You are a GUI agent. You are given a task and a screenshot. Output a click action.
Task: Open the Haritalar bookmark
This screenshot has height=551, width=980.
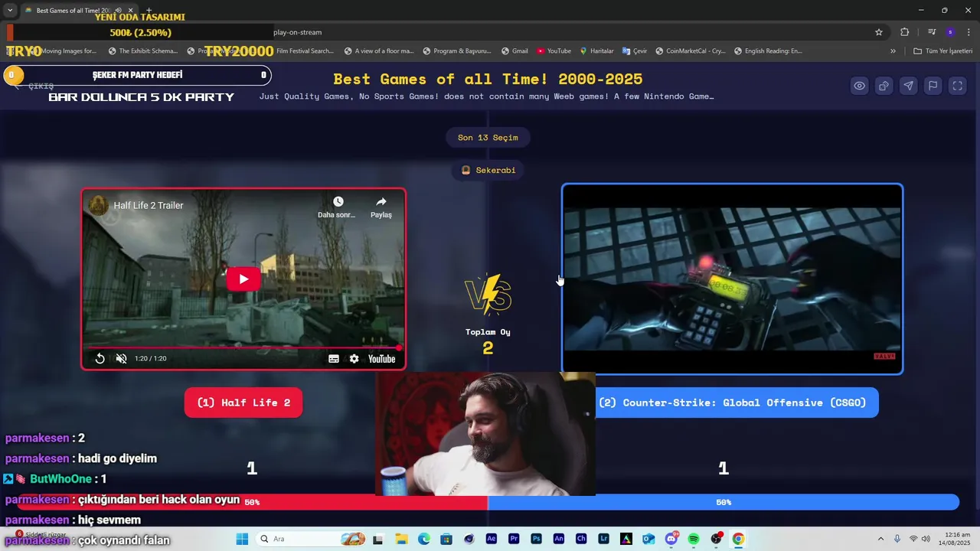click(x=596, y=51)
